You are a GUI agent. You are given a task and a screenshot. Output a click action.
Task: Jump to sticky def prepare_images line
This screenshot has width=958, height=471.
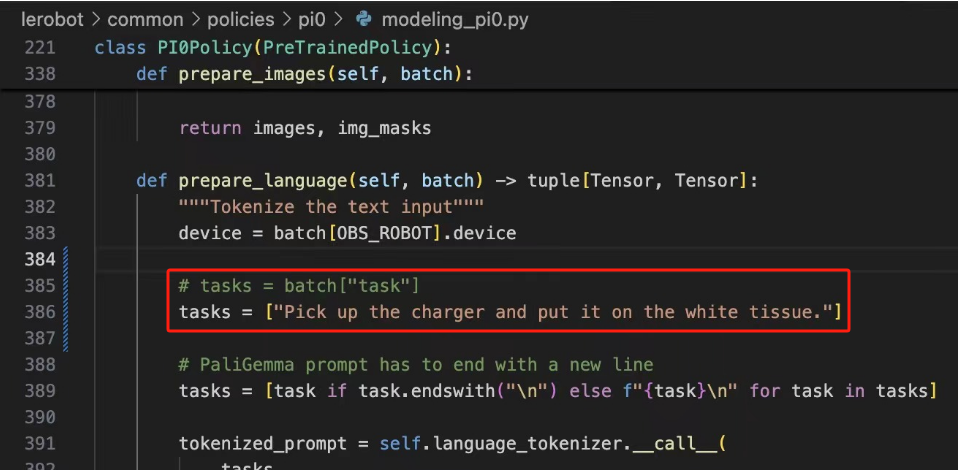point(305,74)
